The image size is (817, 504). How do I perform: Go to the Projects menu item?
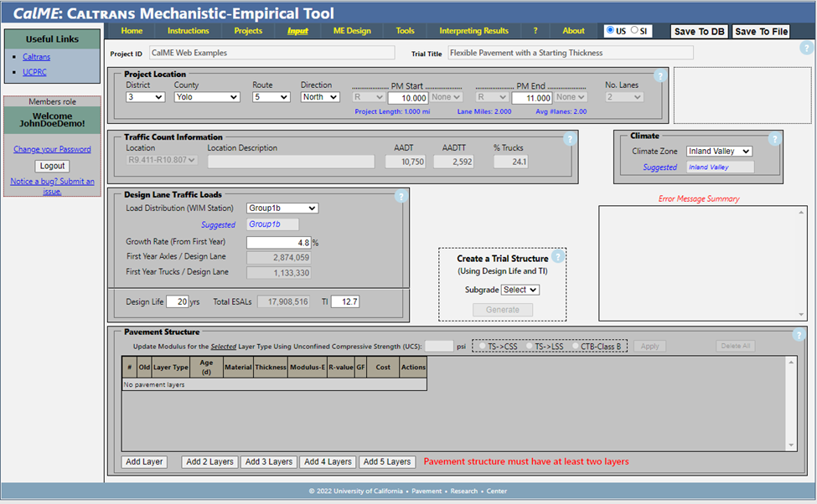pos(248,31)
